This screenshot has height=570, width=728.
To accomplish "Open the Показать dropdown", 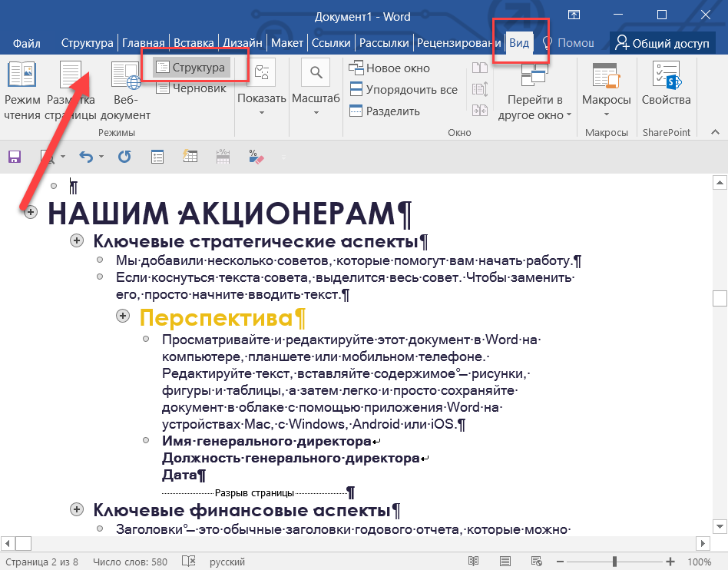I will pyautogui.click(x=261, y=88).
